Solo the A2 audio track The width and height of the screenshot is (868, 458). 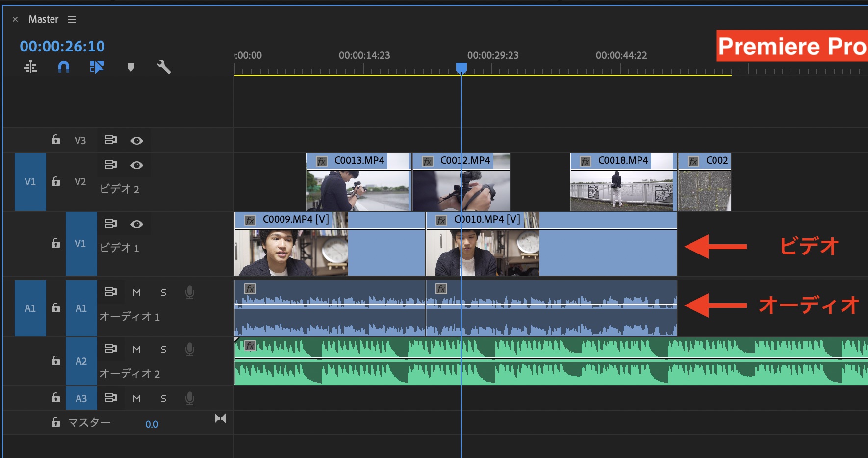[x=163, y=350]
